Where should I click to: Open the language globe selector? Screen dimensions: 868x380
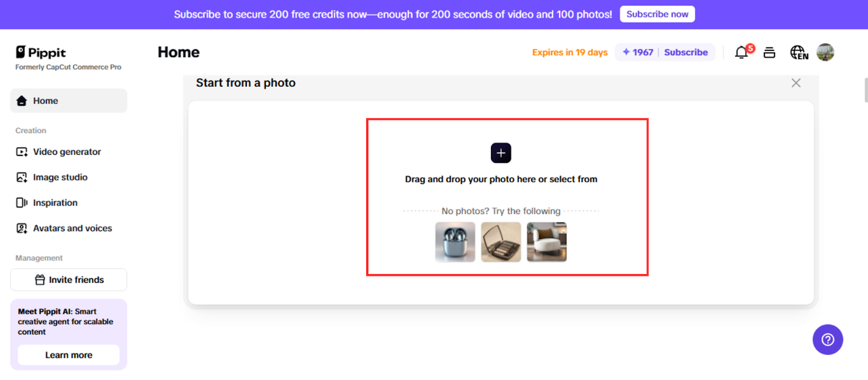(799, 52)
